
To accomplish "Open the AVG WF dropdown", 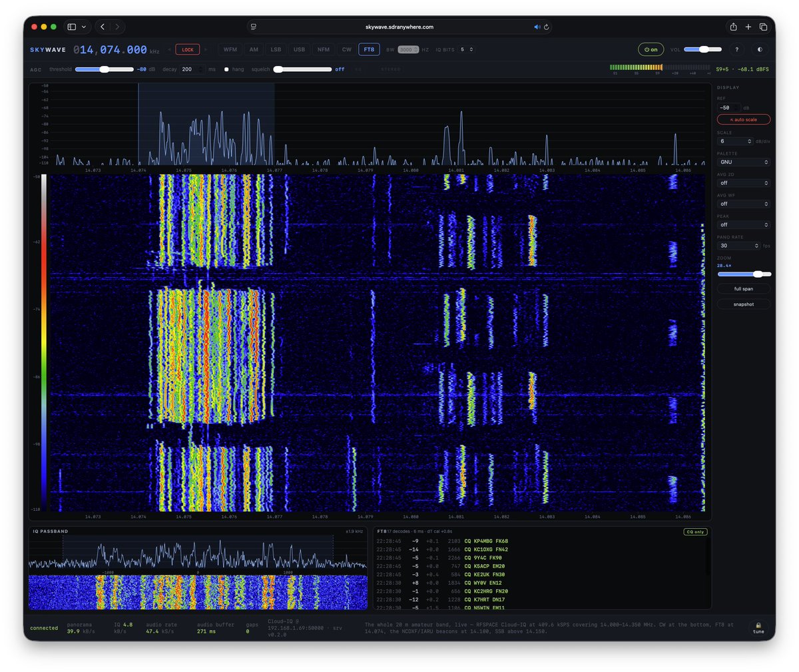I will [744, 204].
